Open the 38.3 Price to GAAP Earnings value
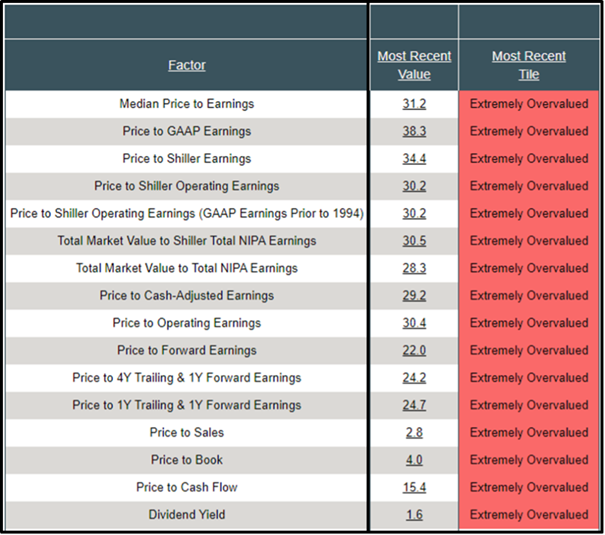Viewport: 605px width, 535px height. click(x=414, y=131)
